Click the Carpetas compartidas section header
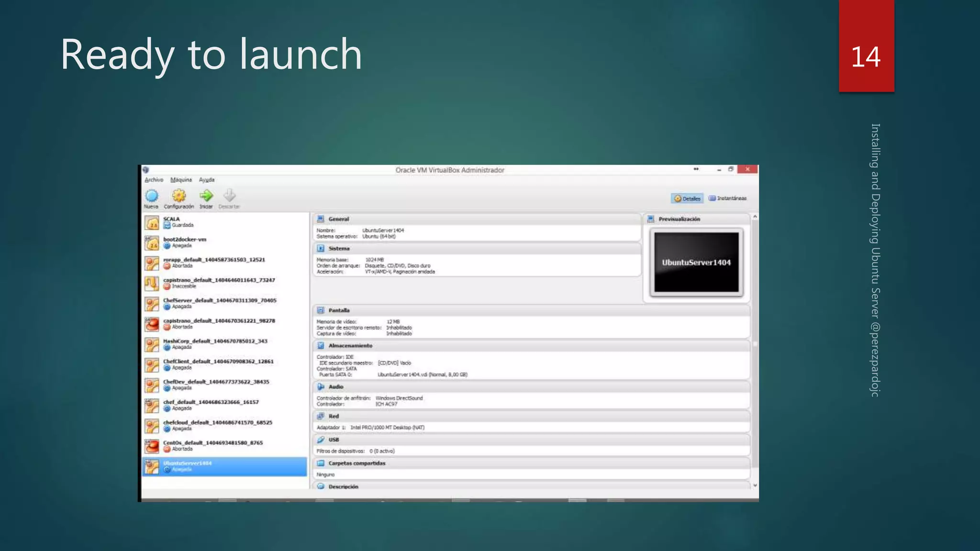Image resolution: width=980 pixels, height=551 pixels. click(356, 463)
